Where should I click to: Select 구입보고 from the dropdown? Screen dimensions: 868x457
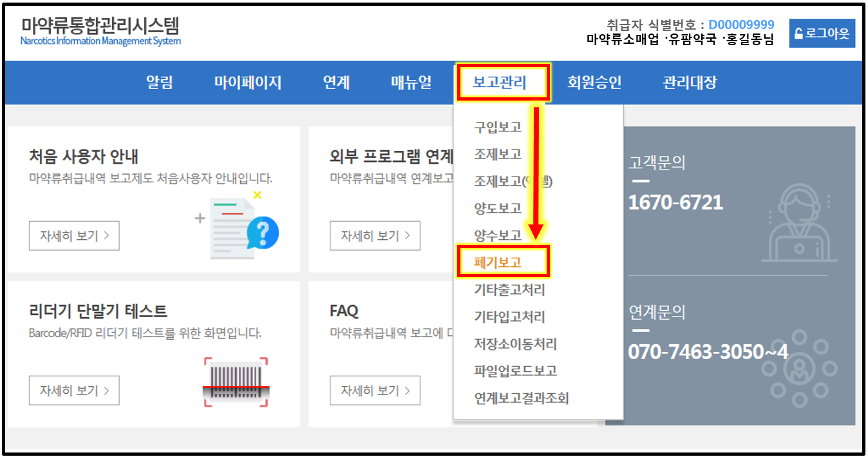coord(498,127)
